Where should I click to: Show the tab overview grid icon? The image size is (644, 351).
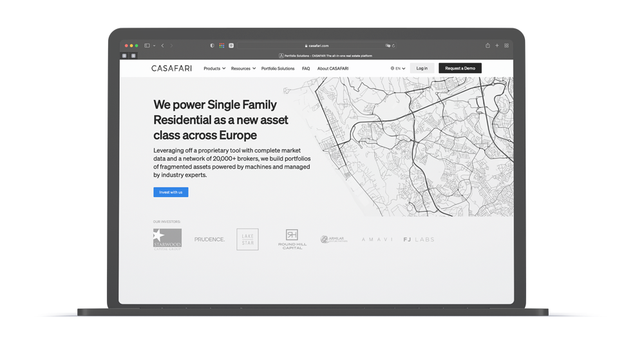point(506,46)
